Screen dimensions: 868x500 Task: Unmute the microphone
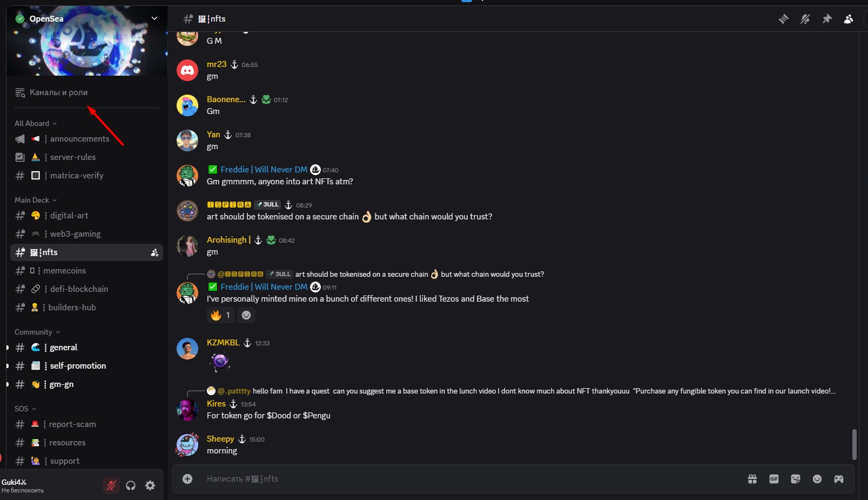pos(111,485)
